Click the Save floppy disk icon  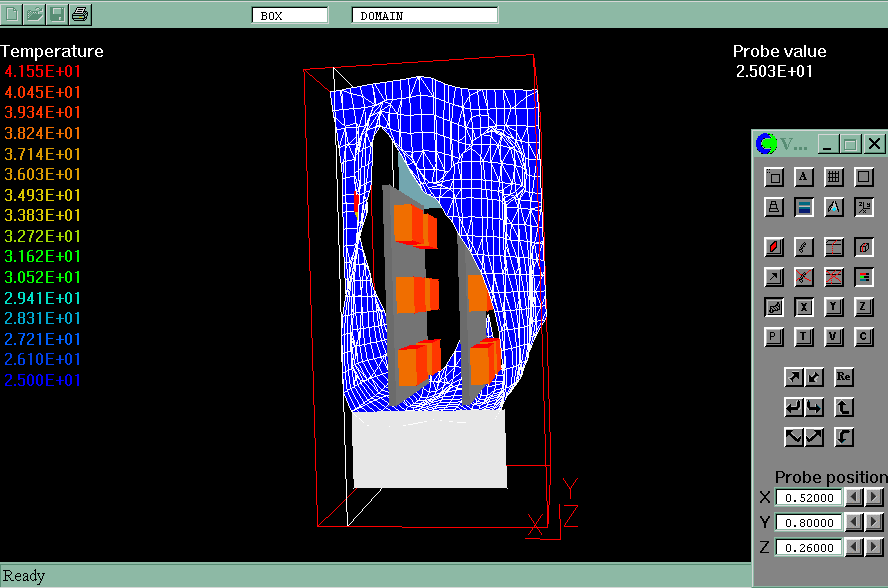[x=58, y=14]
